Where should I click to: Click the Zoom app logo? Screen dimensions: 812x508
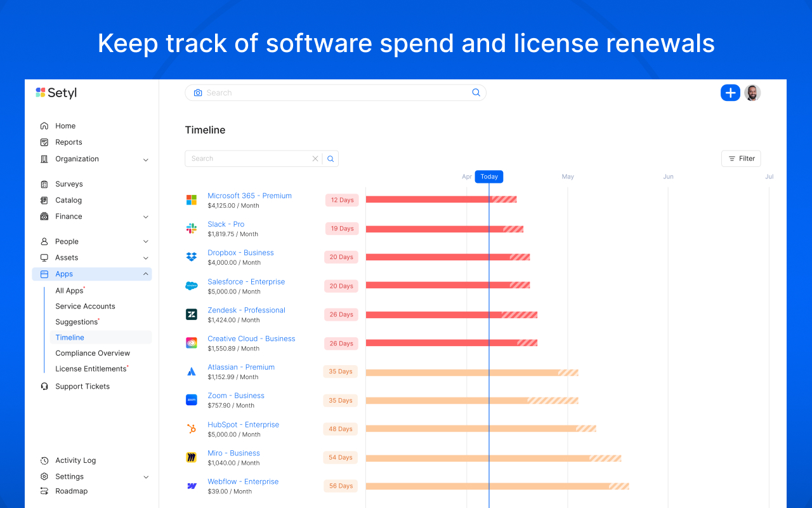coord(192,400)
